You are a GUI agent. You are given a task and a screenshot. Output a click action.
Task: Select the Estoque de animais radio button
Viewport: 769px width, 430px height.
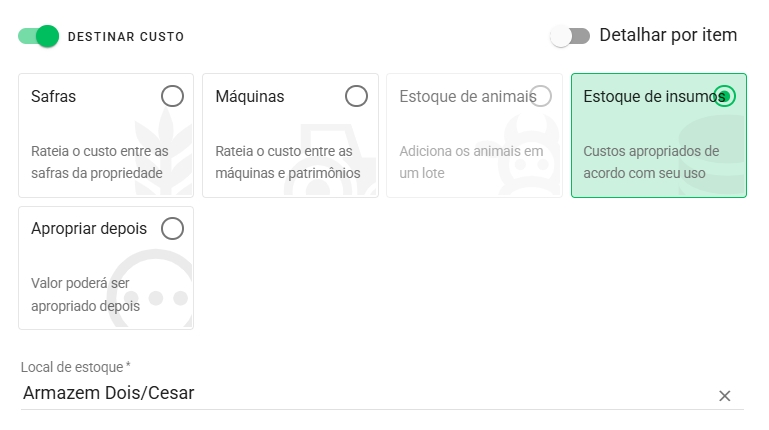(540, 96)
